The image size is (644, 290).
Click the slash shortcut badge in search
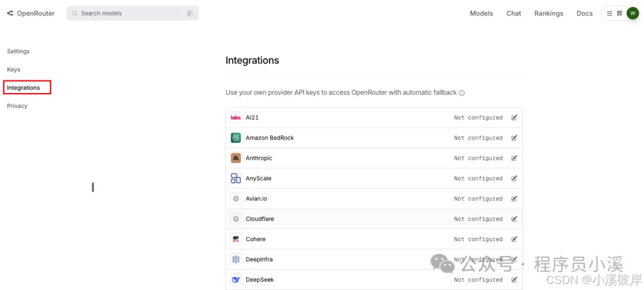pos(190,13)
